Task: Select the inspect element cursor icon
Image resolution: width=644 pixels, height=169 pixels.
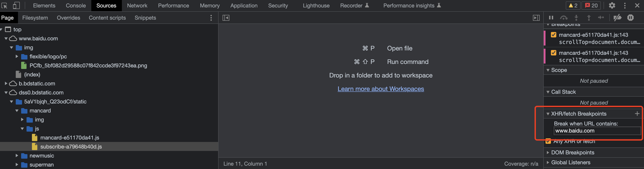Action: click(x=4, y=5)
